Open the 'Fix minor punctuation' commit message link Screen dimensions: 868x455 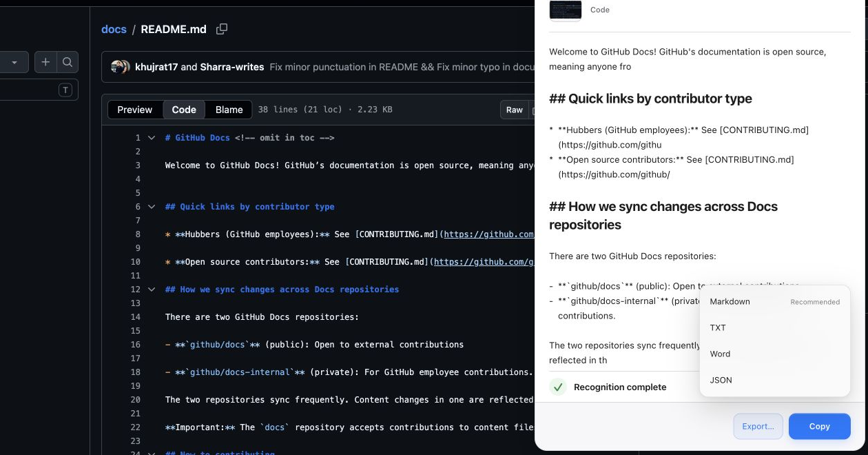tap(402, 67)
